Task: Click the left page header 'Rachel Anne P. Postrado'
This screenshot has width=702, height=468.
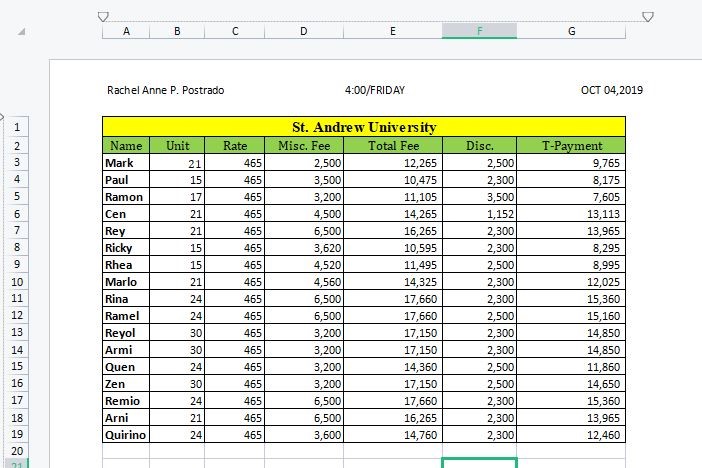Action: [165, 91]
